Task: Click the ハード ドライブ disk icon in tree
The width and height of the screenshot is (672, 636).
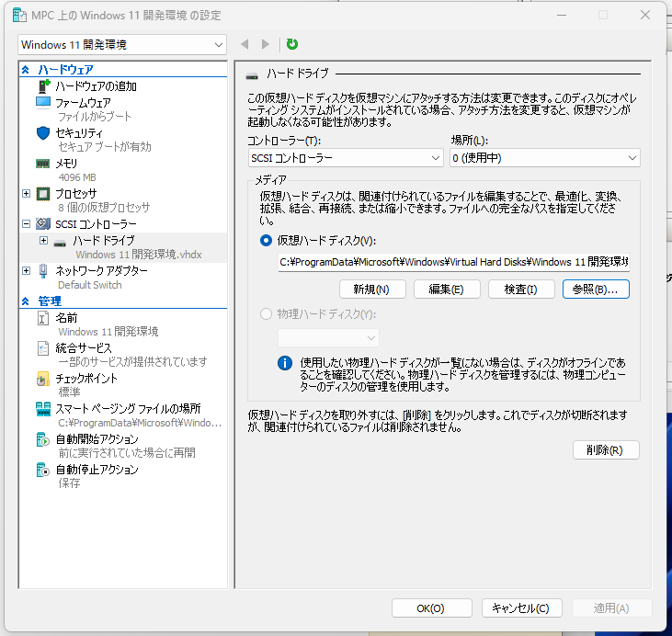Action: click(60, 244)
